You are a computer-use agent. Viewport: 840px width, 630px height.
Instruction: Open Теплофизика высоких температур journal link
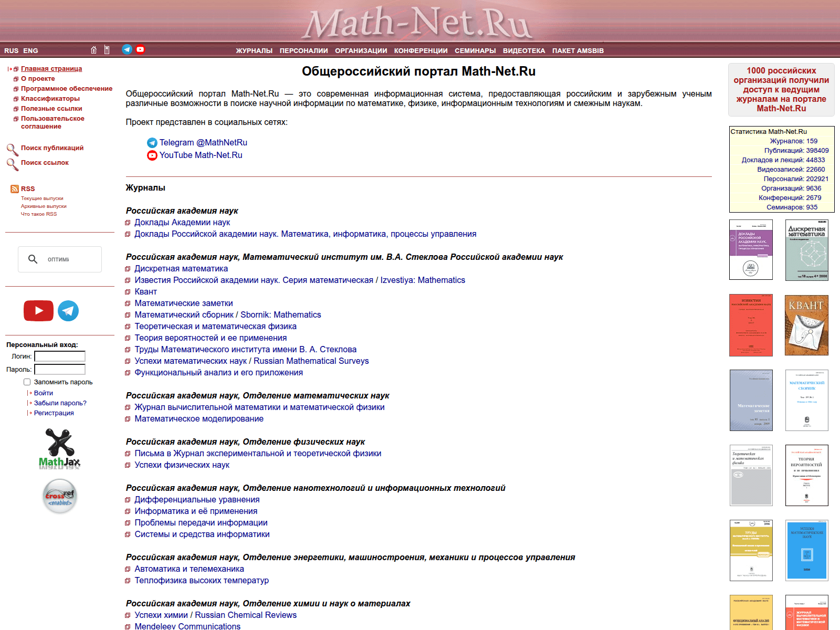pos(202,581)
